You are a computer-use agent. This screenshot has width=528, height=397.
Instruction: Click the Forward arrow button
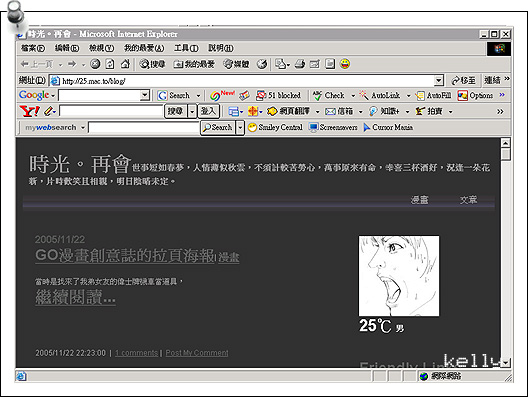point(72,64)
